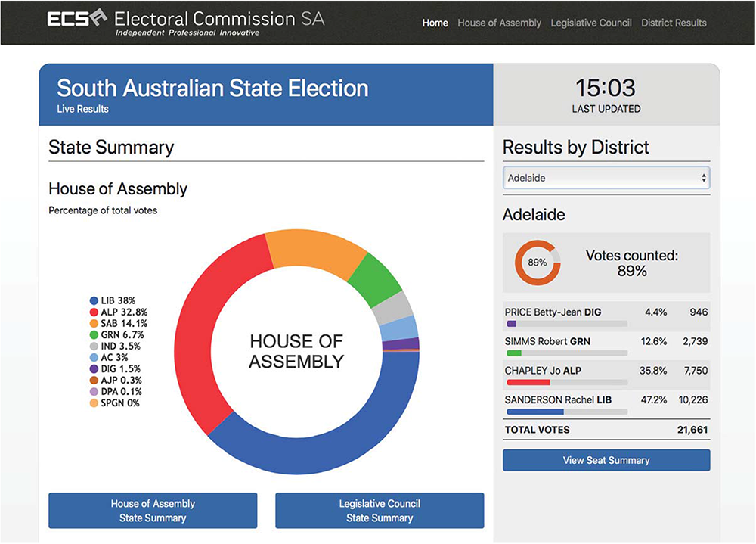
Task: Select the CHAPLEY Jo ALP candidate row
Action: [606, 374]
